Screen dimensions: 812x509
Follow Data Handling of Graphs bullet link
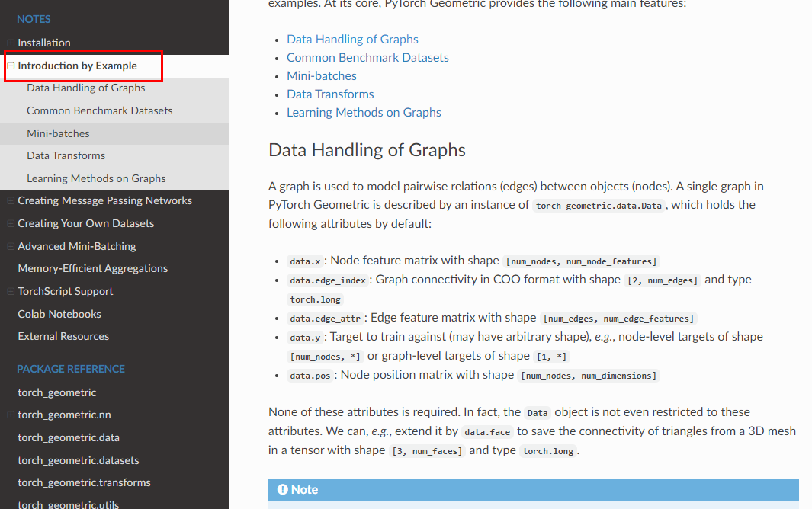coord(353,40)
